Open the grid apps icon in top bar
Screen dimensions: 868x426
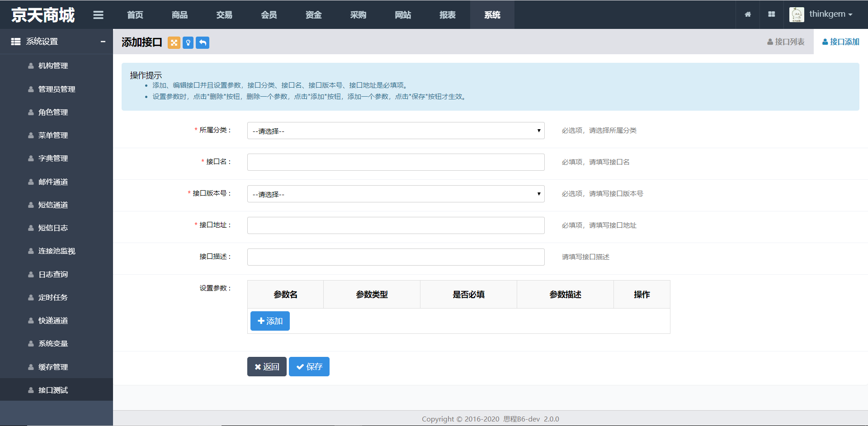click(x=771, y=14)
